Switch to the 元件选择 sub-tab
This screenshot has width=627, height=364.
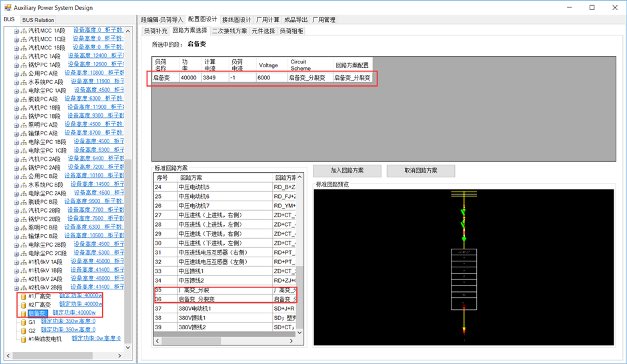[263, 31]
